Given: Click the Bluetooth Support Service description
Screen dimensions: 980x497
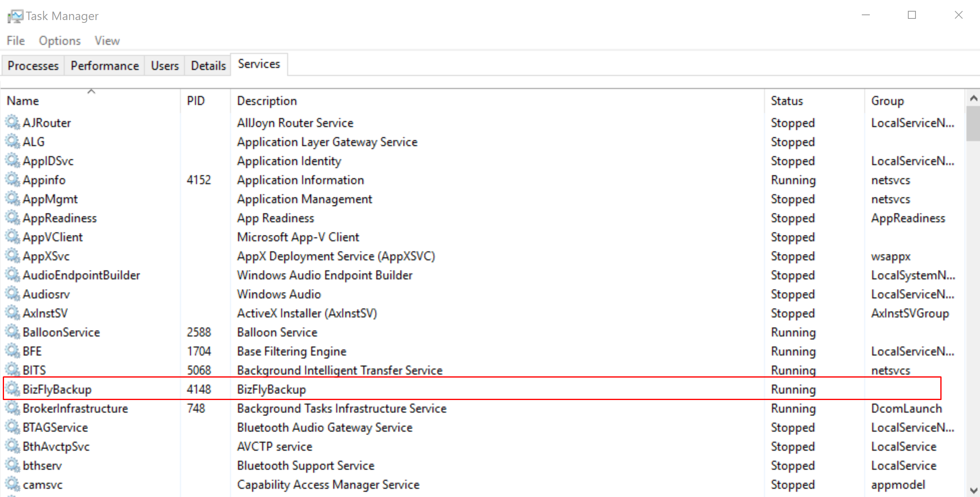Looking at the screenshot, I should [306, 466].
